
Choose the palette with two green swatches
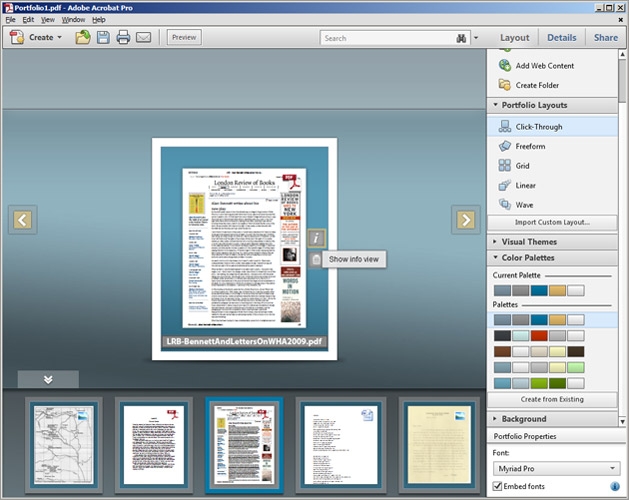(x=539, y=383)
